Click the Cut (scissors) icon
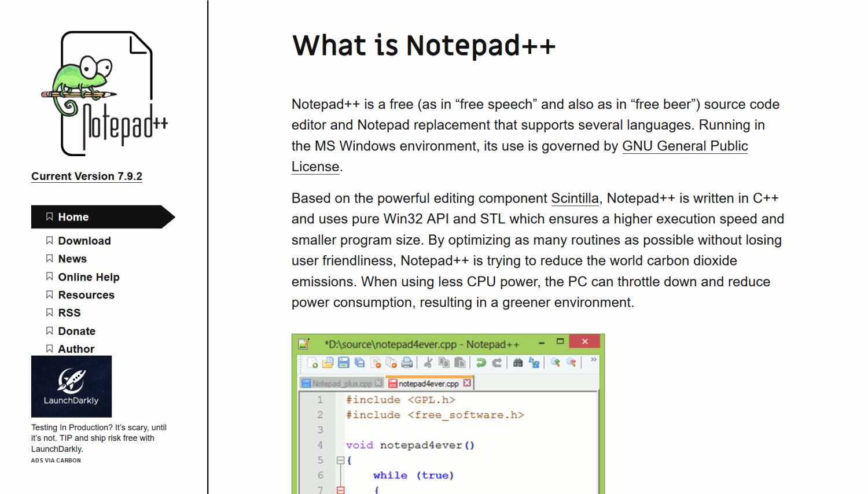 point(428,362)
